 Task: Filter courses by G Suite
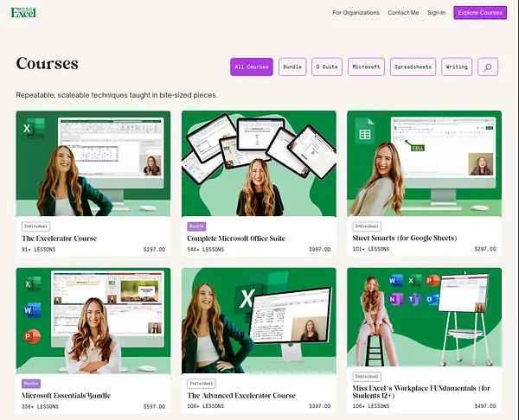click(x=327, y=67)
